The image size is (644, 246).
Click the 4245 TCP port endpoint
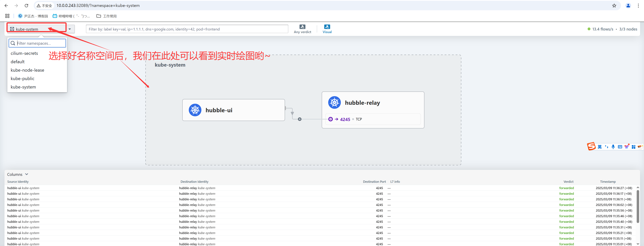345,119
